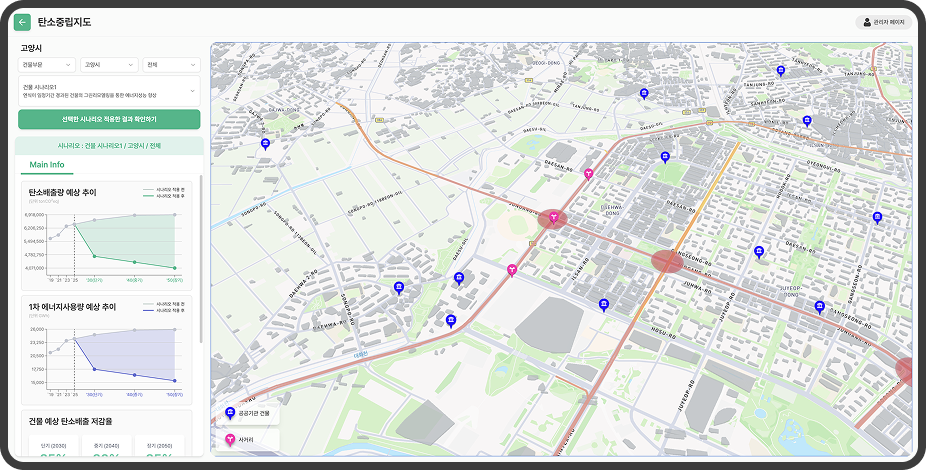
Task: Click the pink intersection marker on Daesan-ro
Action: [589, 173]
